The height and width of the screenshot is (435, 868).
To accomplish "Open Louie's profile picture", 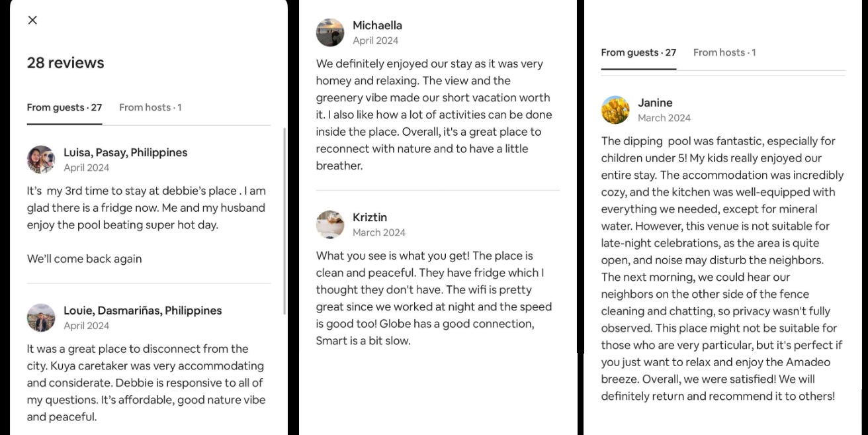I will (x=41, y=318).
